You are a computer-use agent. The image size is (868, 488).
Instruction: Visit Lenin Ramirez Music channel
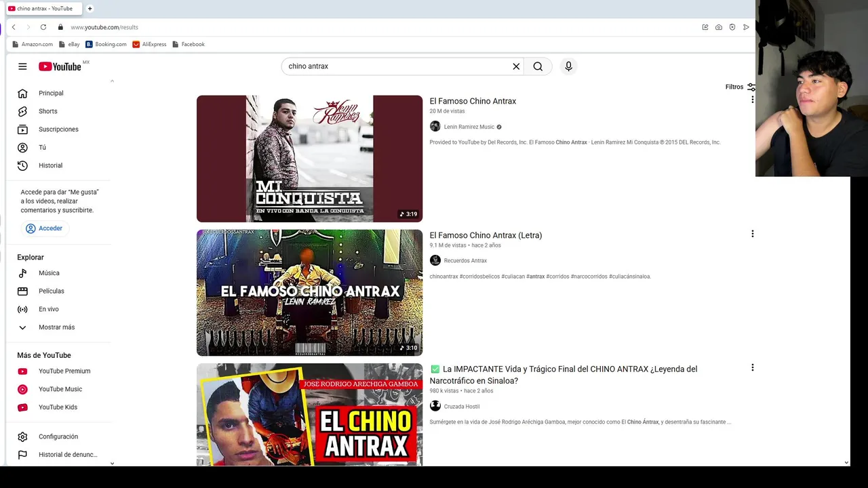click(x=469, y=127)
